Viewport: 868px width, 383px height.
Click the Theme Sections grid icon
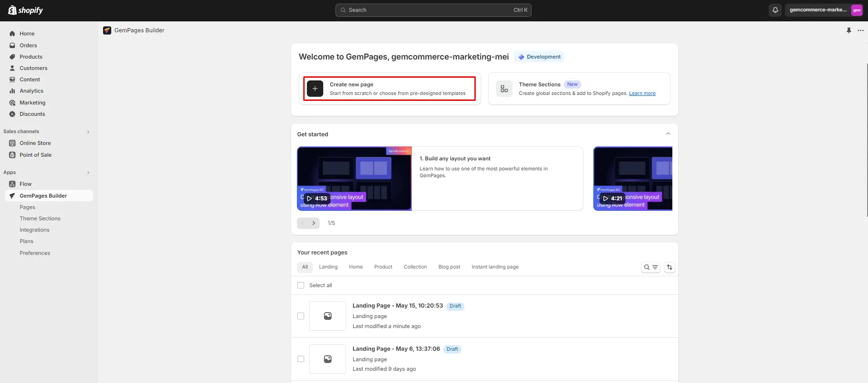click(x=504, y=89)
